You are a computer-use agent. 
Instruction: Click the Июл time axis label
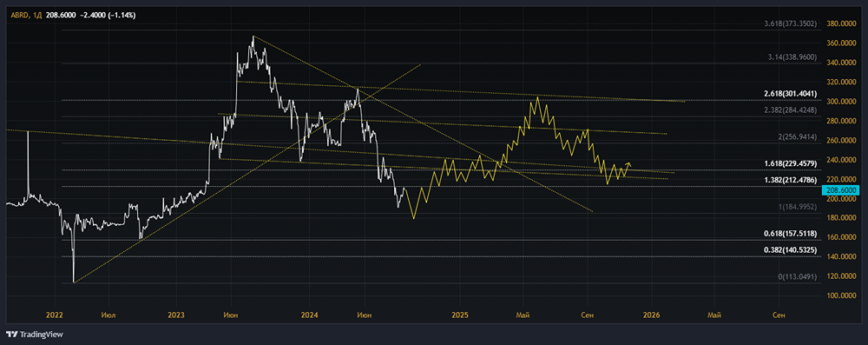point(108,315)
